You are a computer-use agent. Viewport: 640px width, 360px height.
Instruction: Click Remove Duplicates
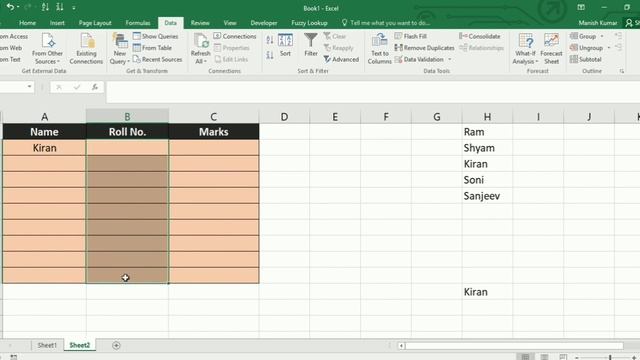424,48
